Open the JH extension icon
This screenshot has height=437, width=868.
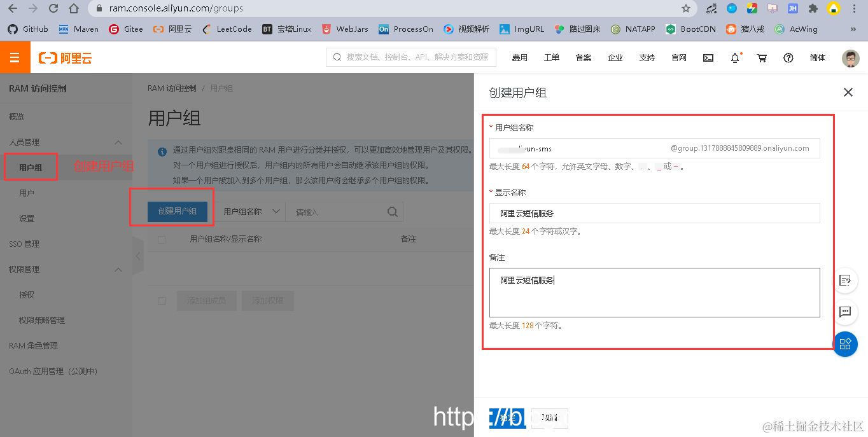point(792,9)
